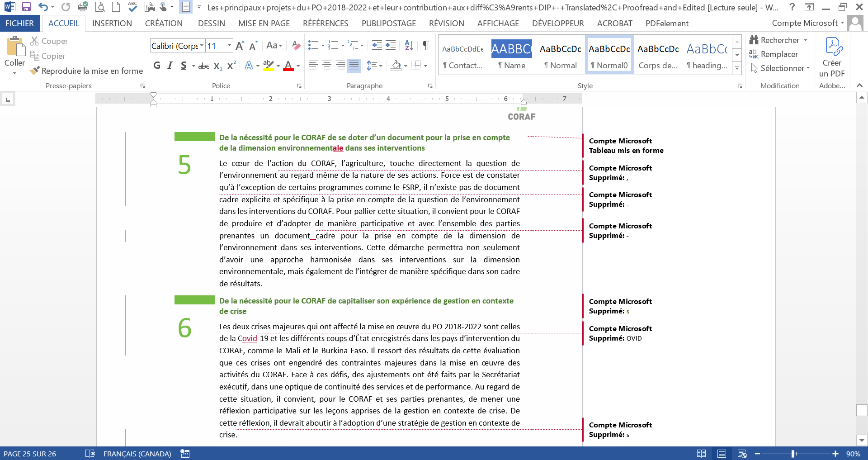Open the font size 11 dropdown
The image size is (868, 460).
point(229,46)
